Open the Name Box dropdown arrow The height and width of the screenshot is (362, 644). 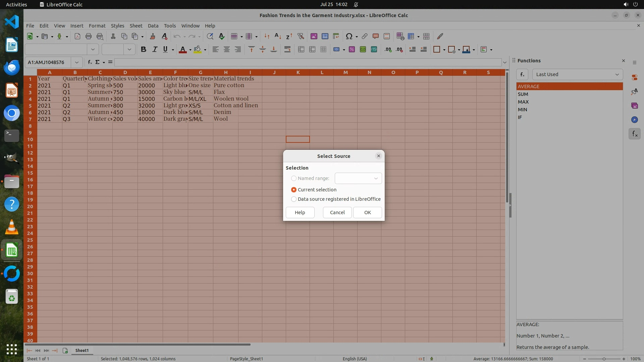77,62
